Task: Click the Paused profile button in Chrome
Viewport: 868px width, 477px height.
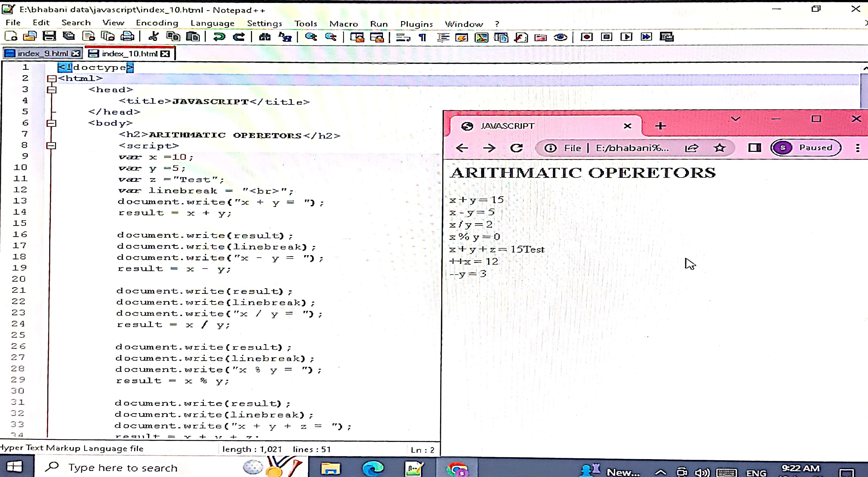Action: 806,148
